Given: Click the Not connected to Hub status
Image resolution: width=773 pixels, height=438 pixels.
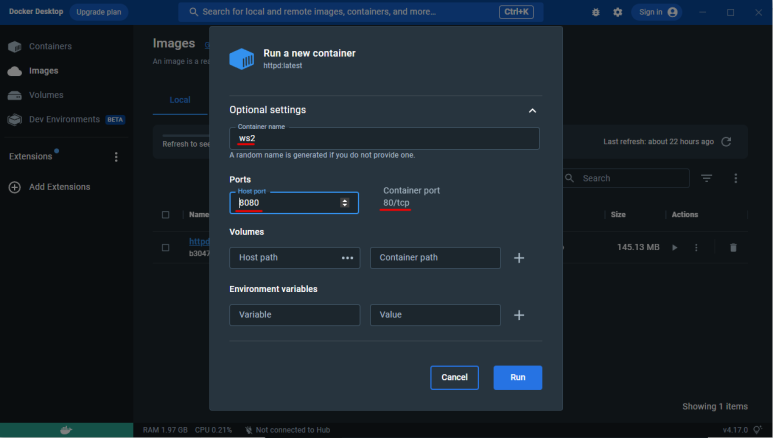Looking at the screenshot, I should pos(288,430).
